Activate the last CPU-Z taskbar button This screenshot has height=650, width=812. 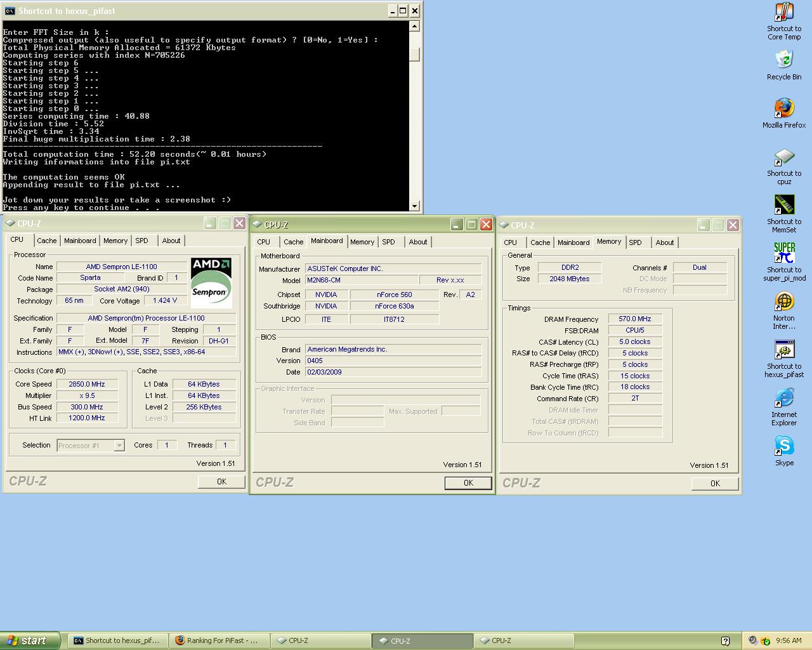click(x=523, y=640)
